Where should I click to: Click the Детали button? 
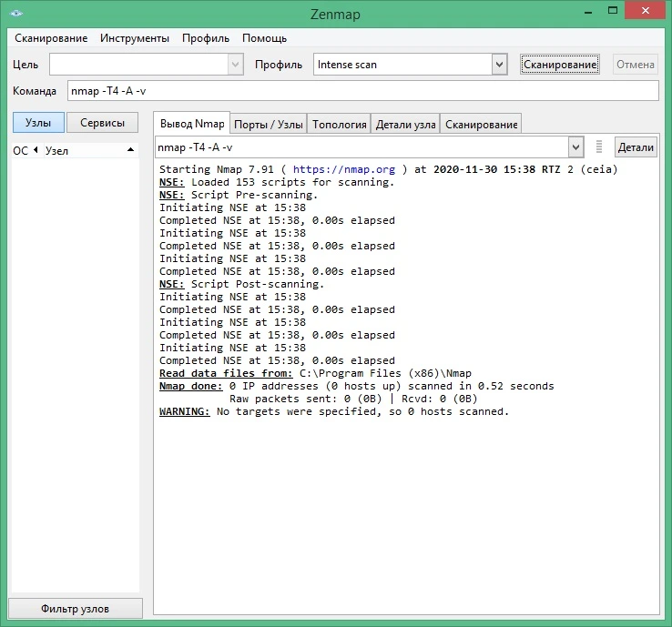(x=636, y=147)
